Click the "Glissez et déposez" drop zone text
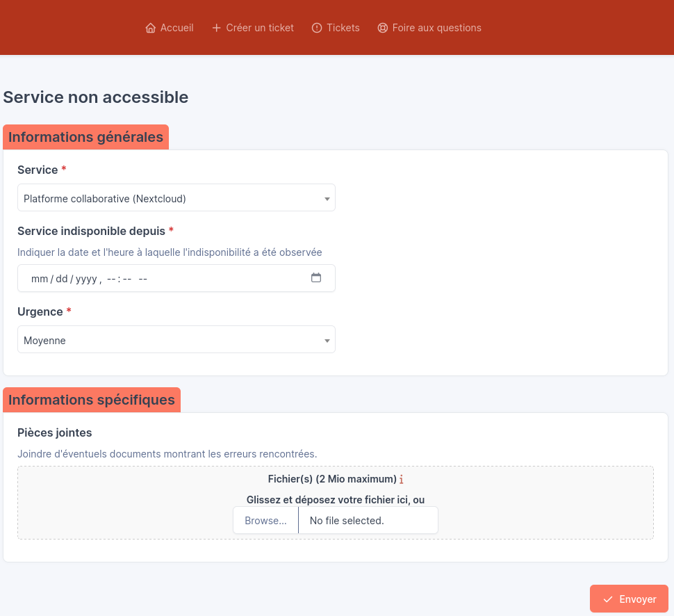 pyautogui.click(x=335, y=500)
